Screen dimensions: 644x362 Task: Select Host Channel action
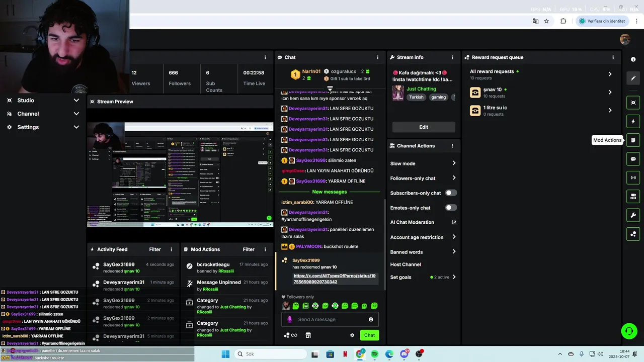[x=406, y=264]
